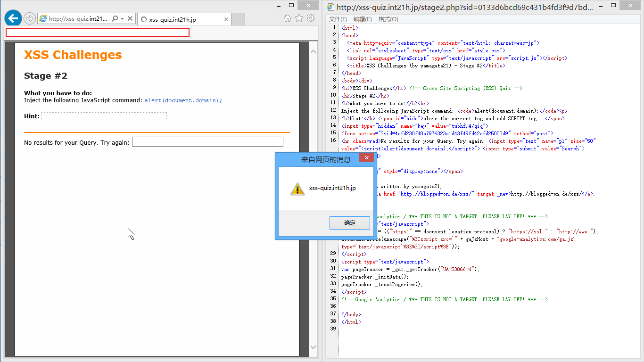This screenshot has height=362, width=644.
Task: Click the title tag line in source
Action: 426,66
